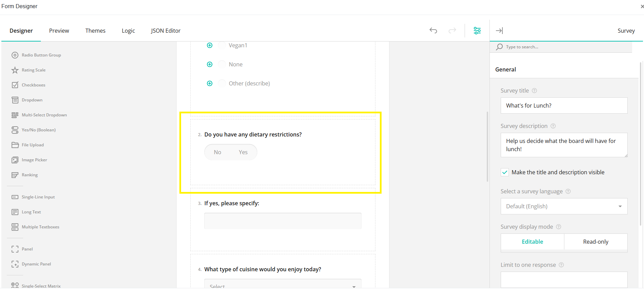Add a Yes/No (Boolean) question icon

[15, 130]
